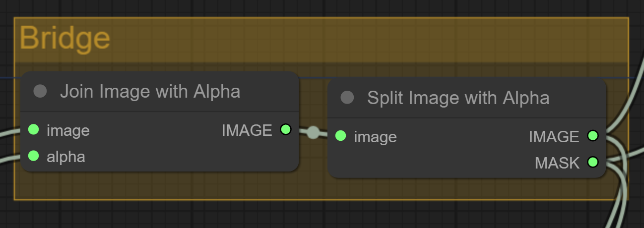Click the image input socket on Join node

point(33,130)
